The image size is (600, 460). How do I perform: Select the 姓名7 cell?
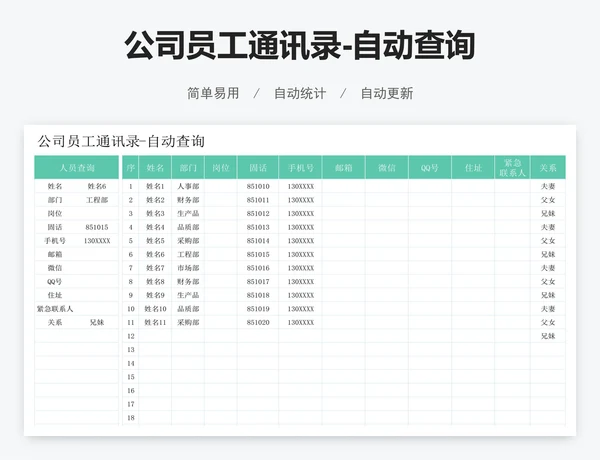(x=155, y=268)
